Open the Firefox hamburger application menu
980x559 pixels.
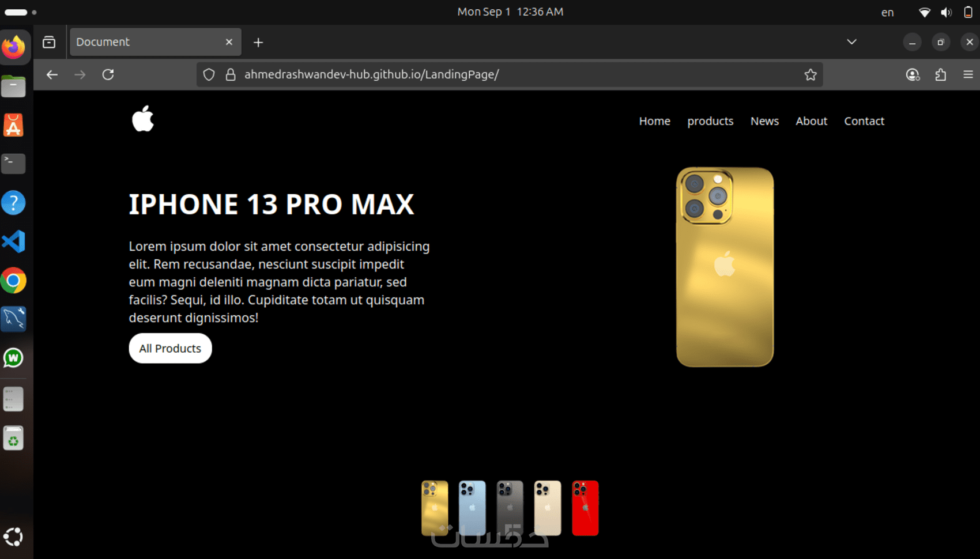coord(968,74)
